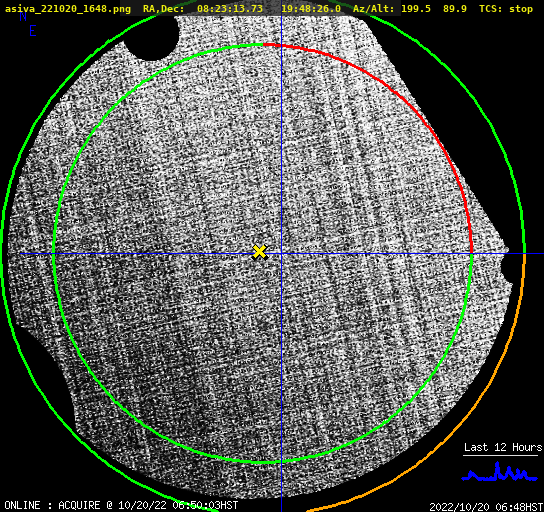Click the yellow X telescope marker
The width and height of the screenshot is (544, 512).
click(x=259, y=252)
